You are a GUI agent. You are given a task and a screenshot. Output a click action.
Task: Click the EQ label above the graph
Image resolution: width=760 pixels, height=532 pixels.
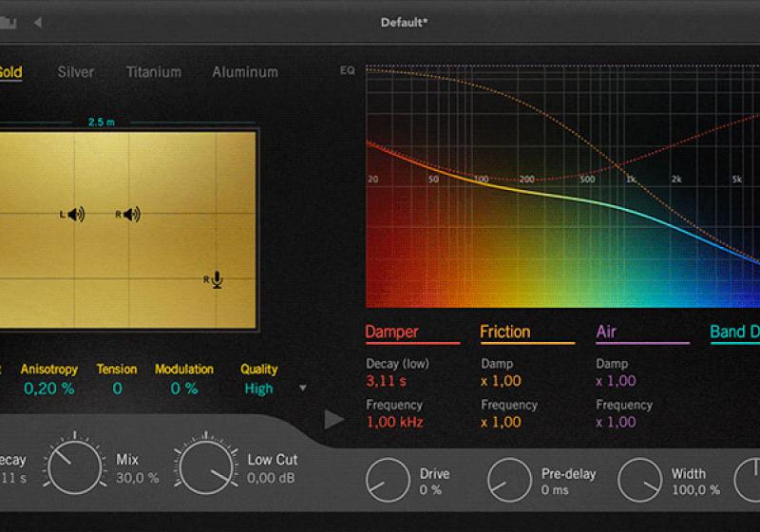[348, 70]
